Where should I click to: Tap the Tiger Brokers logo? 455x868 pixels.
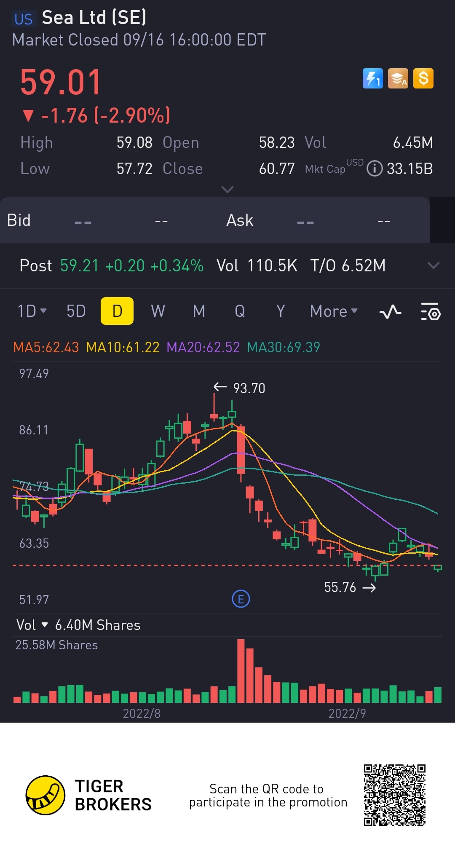(88, 795)
